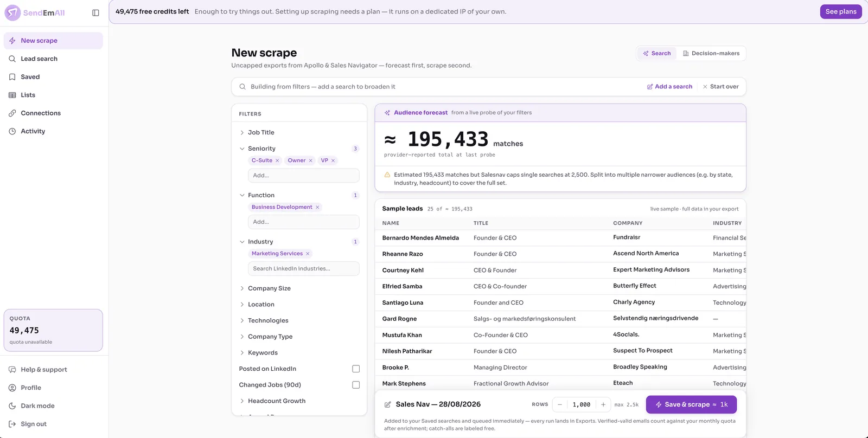The image size is (868, 438).
Task: Click See plans button
Action: (x=841, y=11)
